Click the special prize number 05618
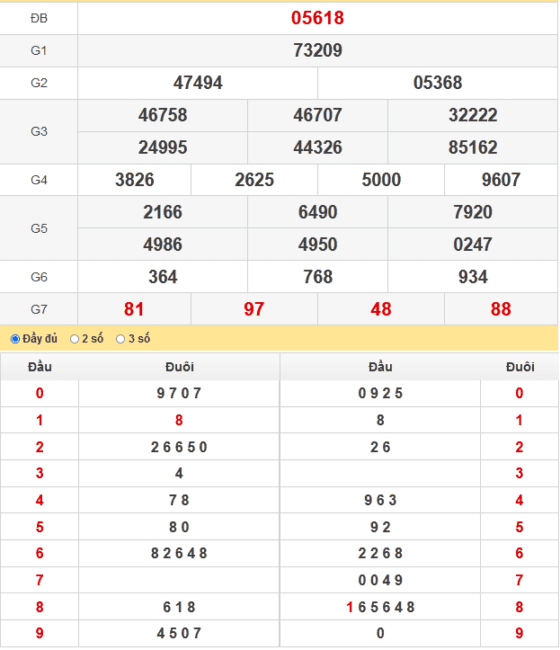Image resolution: width=560 pixels, height=650 pixels. [318, 18]
